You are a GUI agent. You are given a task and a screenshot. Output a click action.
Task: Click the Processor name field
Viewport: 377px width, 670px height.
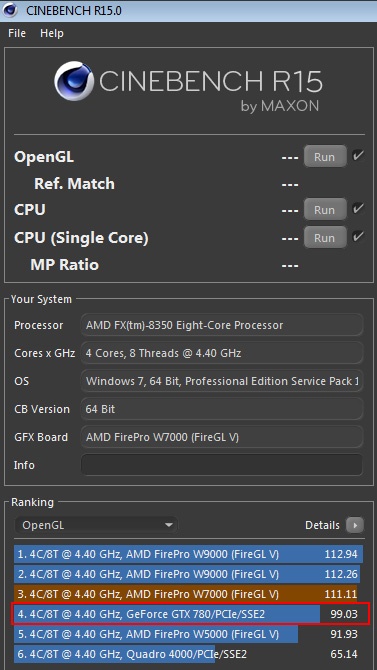222,325
